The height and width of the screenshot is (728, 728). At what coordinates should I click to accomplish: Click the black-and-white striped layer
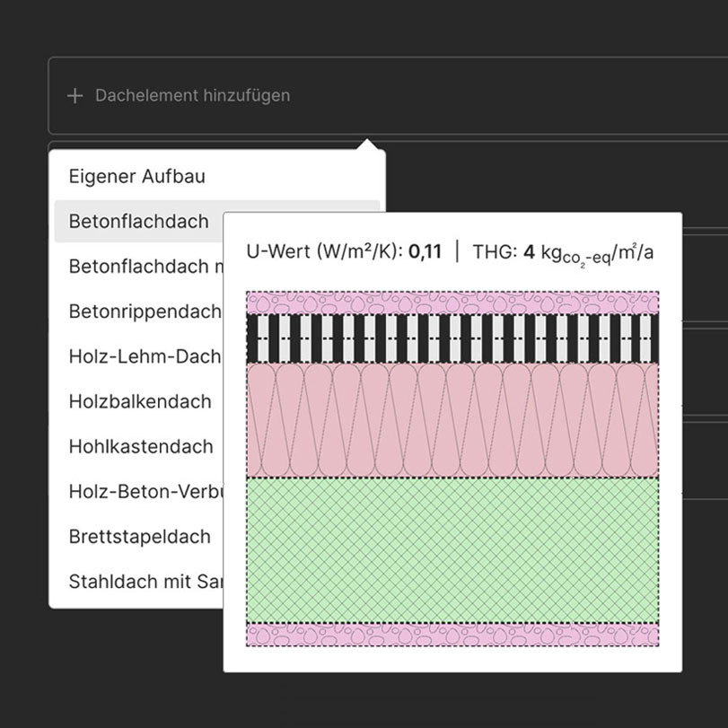pyautogui.click(x=452, y=339)
